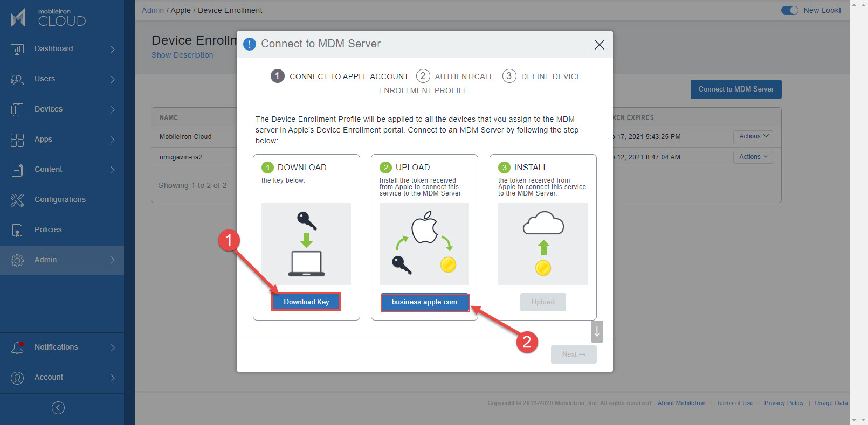Open the Configurations tools icon

(x=17, y=200)
